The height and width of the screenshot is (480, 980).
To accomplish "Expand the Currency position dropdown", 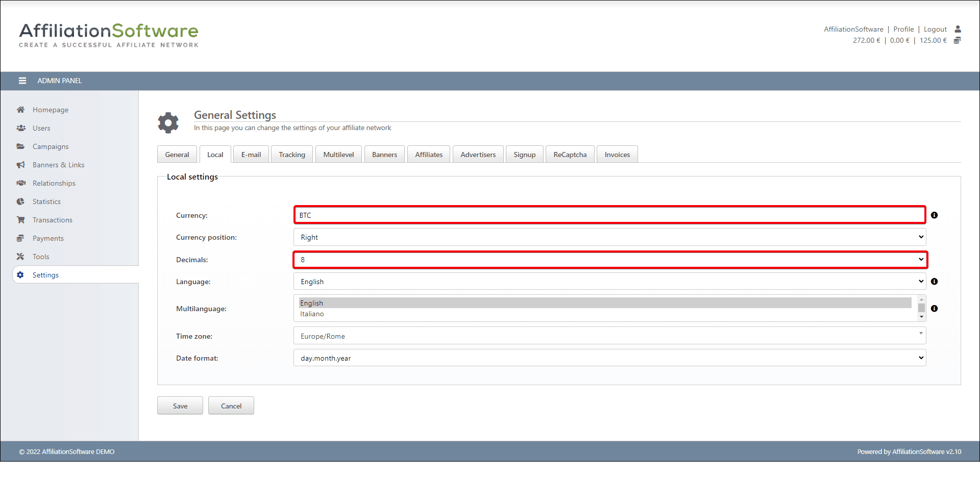I will click(609, 237).
